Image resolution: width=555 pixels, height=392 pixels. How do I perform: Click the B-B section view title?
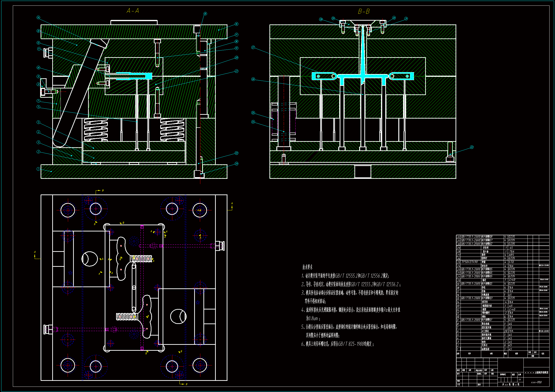[364, 11]
